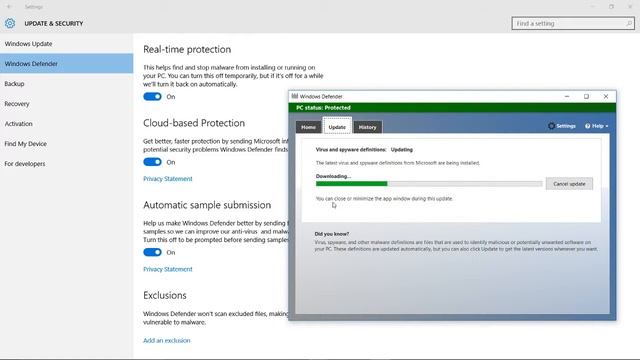The width and height of the screenshot is (640, 360).
Task: Click the Downloading progress bar
Action: [x=429, y=184]
